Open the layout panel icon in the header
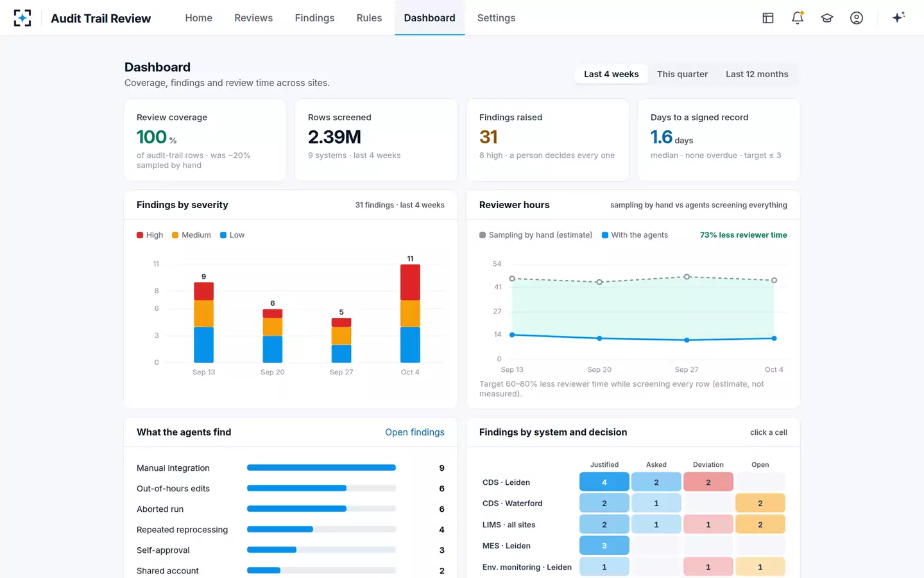Viewport: 924px width, 578px height. point(768,18)
